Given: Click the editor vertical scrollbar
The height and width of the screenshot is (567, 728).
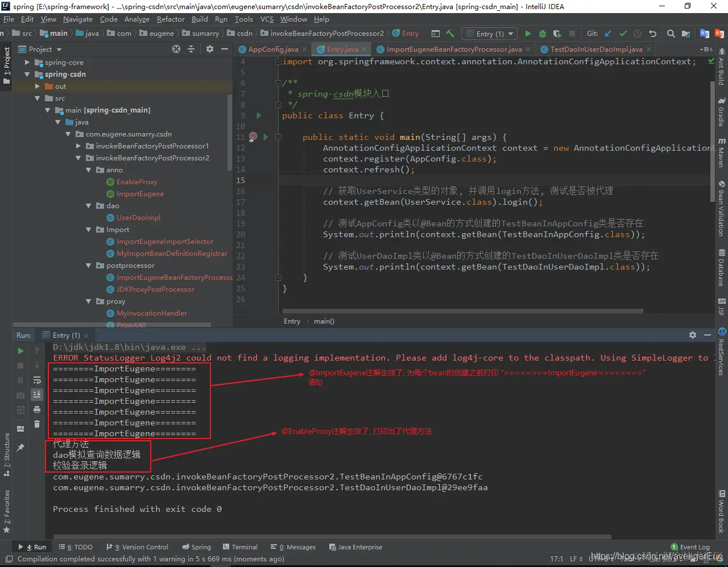Looking at the screenshot, I should (x=713, y=141).
